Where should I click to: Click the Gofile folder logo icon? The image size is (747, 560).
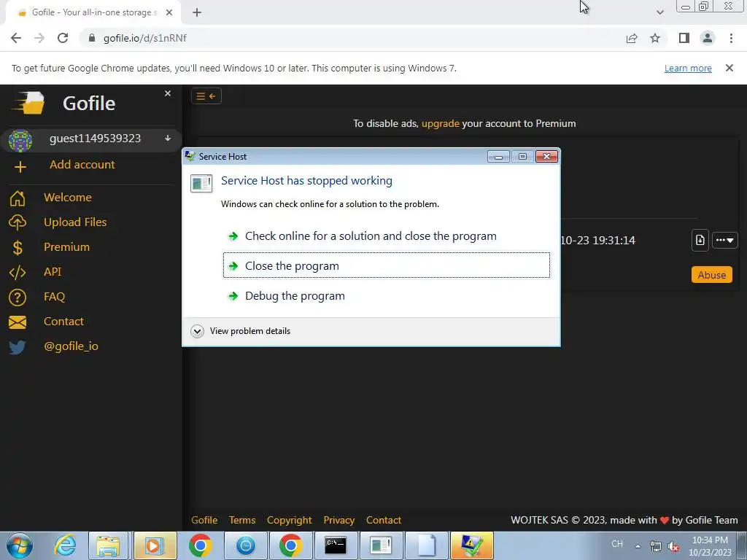(29, 102)
